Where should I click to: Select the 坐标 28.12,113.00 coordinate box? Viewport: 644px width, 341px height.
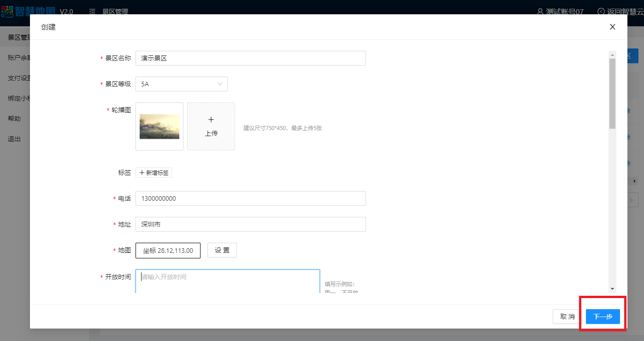[x=168, y=251]
